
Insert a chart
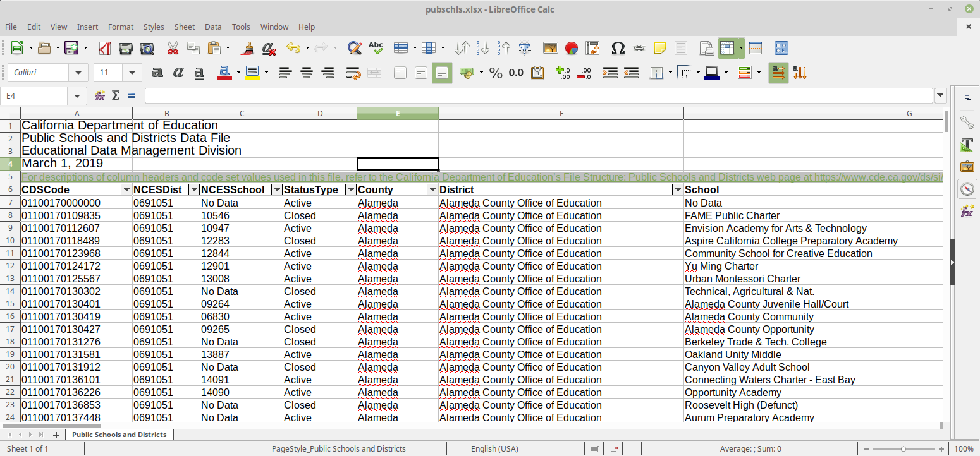click(572, 48)
